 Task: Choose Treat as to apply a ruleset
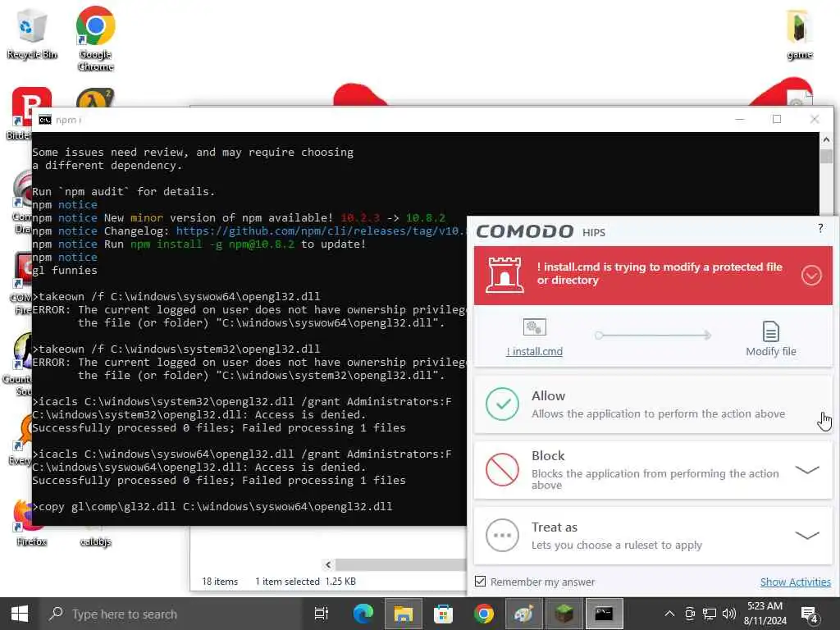pyautogui.click(x=653, y=535)
